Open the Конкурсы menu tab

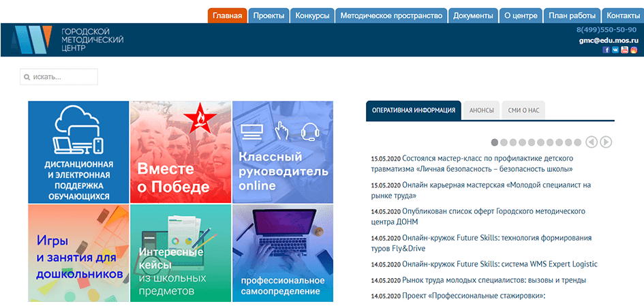click(313, 16)
